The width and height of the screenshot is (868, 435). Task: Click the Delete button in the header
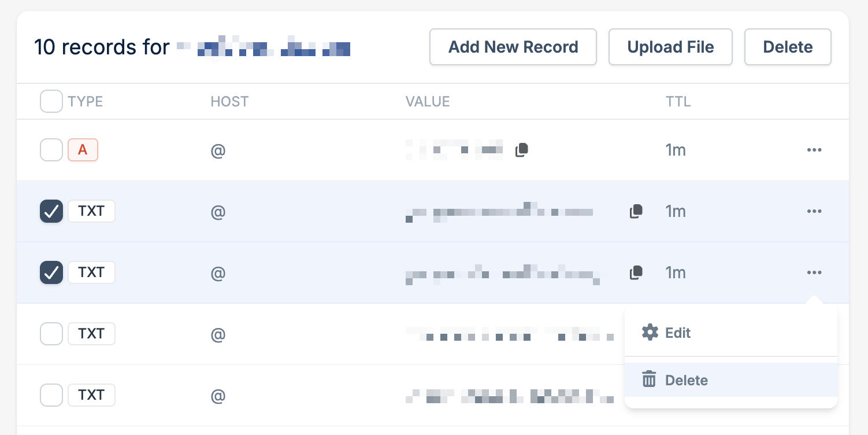[x=788, y=47]
